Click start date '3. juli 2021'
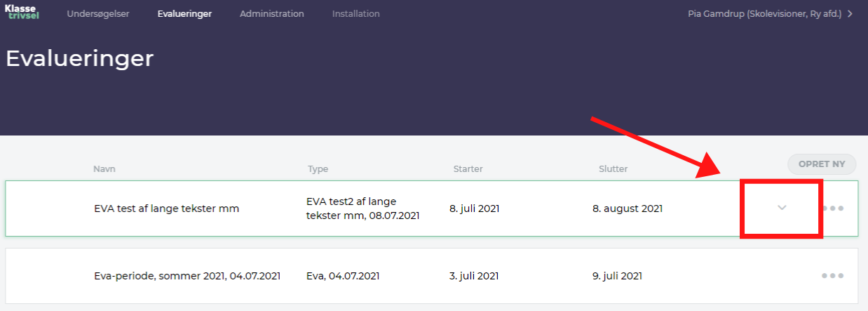The image size is (868, 311). click(474, 276)
